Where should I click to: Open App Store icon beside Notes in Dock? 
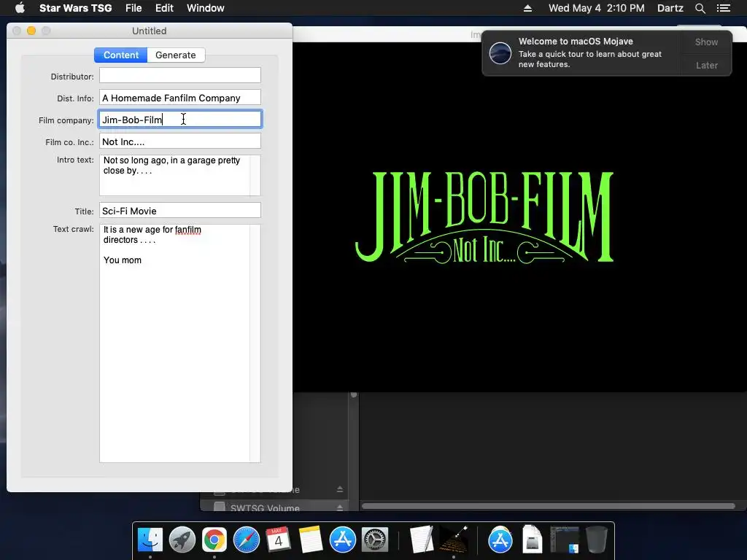click(343, 540)
